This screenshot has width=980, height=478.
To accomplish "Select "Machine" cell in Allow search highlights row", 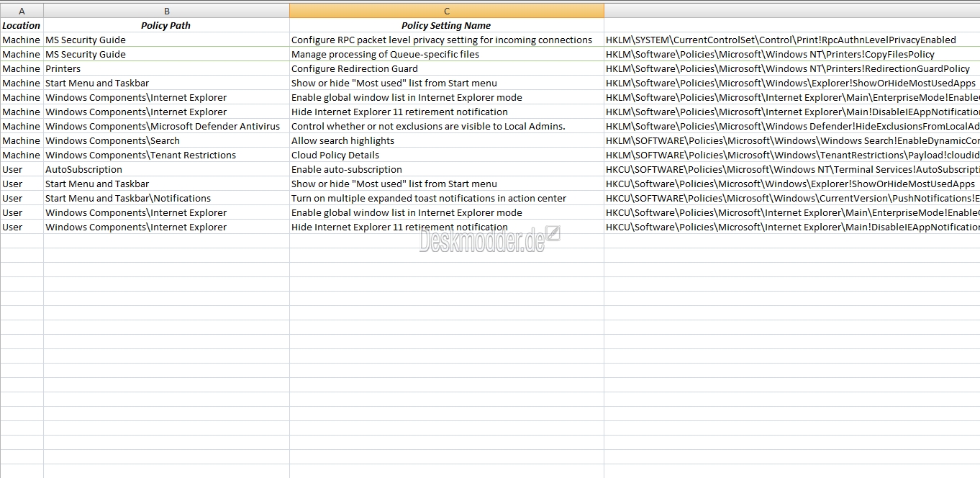I will click(22, 140).
